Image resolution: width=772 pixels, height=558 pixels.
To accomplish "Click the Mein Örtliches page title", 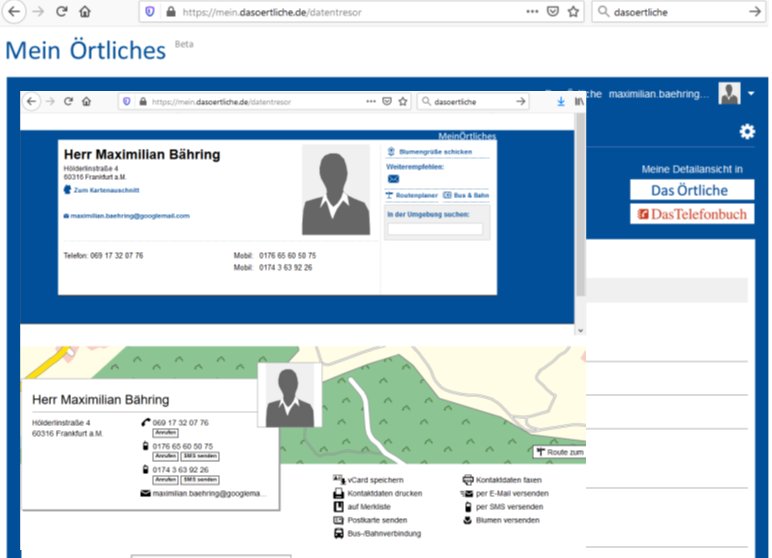I will 86,50.
